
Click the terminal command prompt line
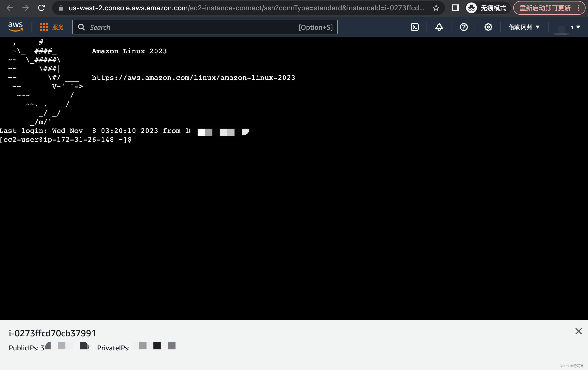[66, 140]
